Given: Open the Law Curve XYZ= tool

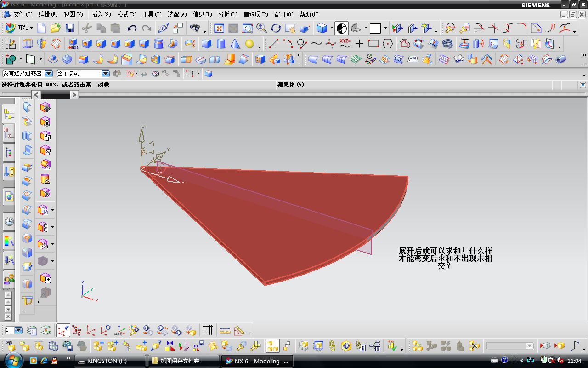Looking at the screenshot, I should [345, 44].
